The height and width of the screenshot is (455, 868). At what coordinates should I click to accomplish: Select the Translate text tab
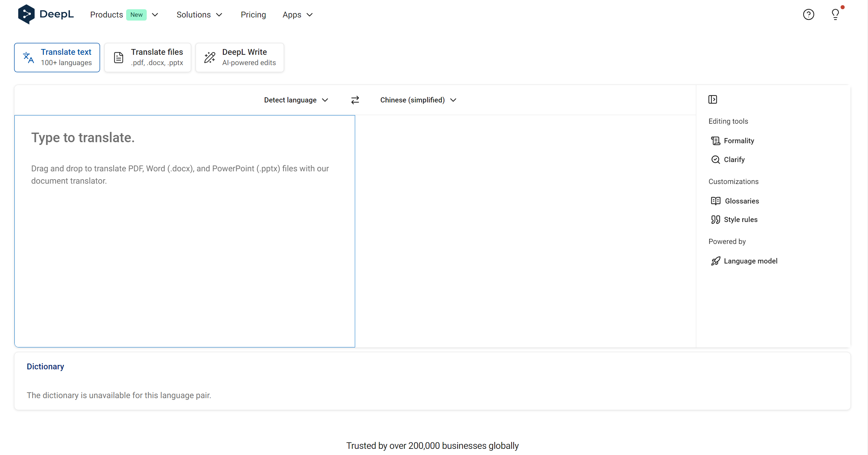tap(57, 57)
